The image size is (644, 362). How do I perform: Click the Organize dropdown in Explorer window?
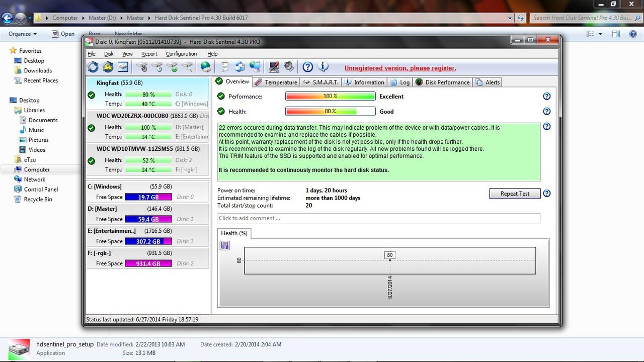(x=23, y=34)
